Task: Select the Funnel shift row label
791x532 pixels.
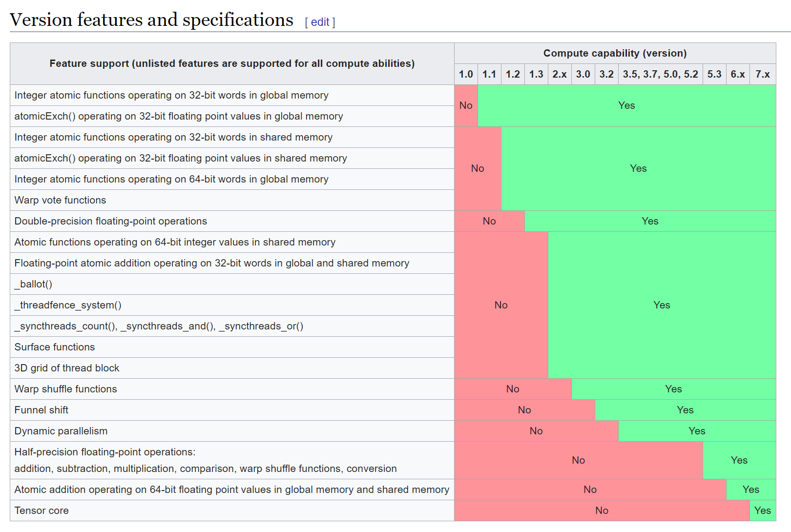Action: pos(41,410)
